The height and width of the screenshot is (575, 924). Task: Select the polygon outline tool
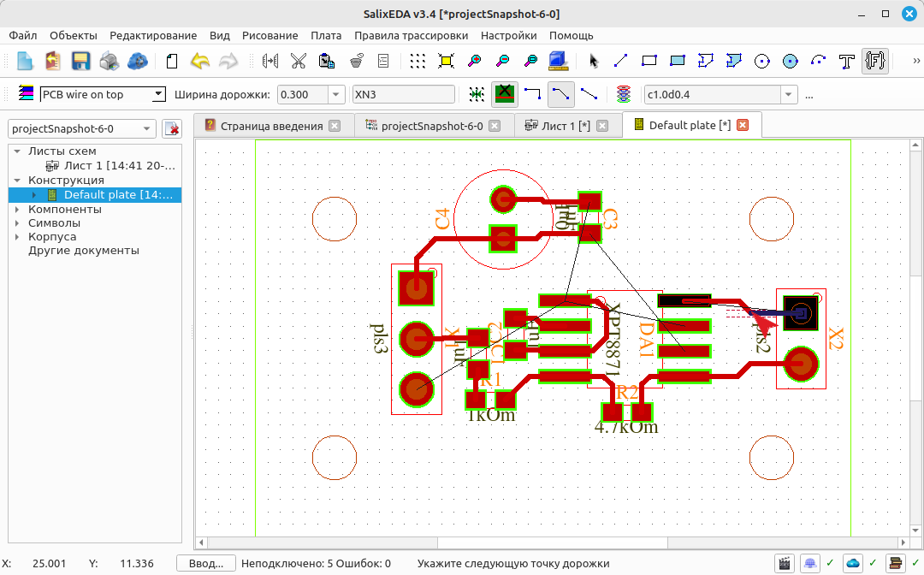(705, 61)
